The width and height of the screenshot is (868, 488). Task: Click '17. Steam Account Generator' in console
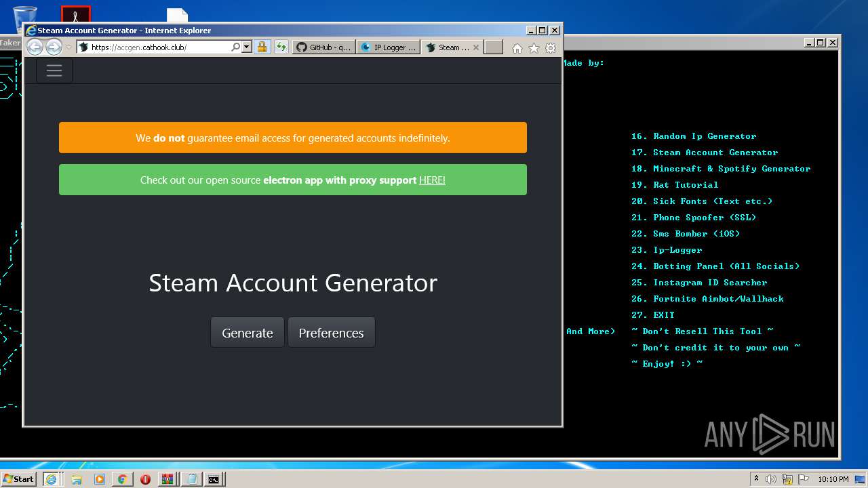(x=705, y=152)
